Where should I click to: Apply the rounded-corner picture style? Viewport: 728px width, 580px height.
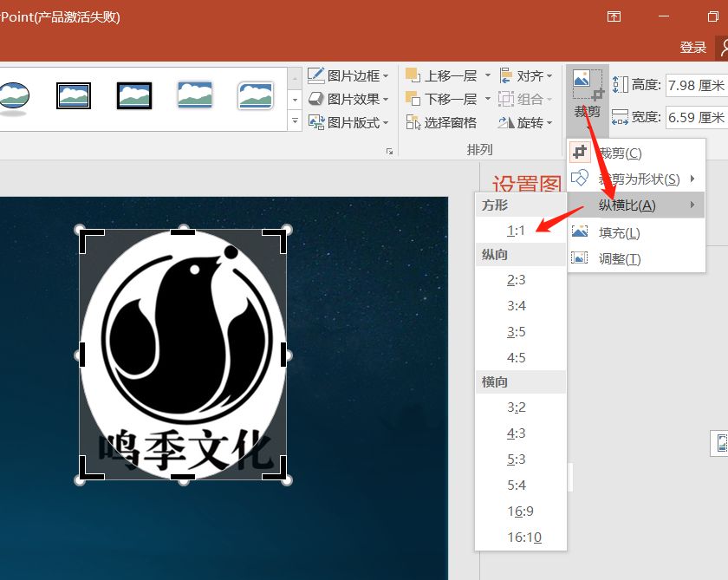click(256, 95)
